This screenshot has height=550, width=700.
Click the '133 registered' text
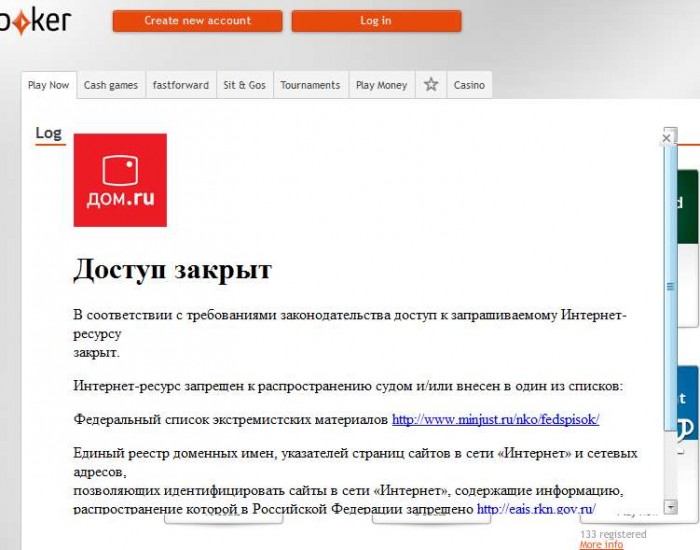point(613,534)
